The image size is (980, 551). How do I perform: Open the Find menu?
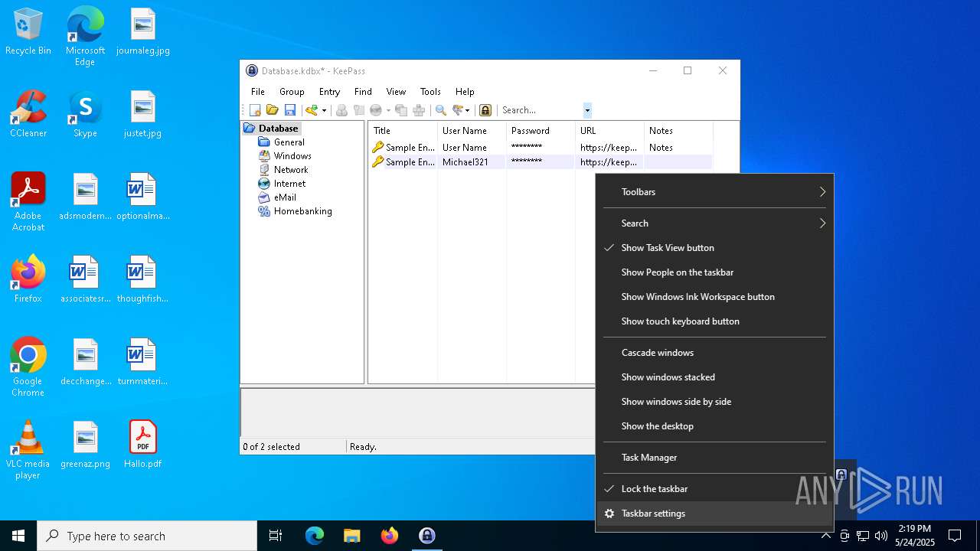[x=363, y=92]
